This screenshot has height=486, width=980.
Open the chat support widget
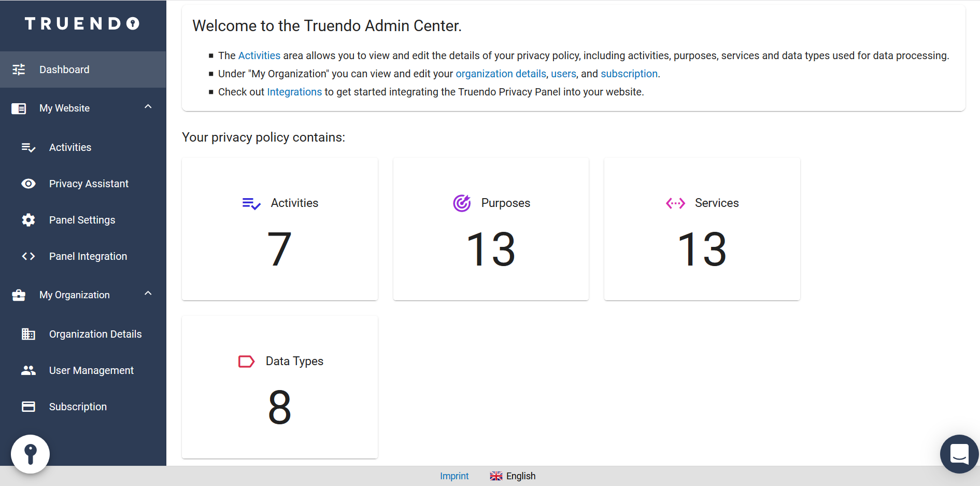(959, 454)
